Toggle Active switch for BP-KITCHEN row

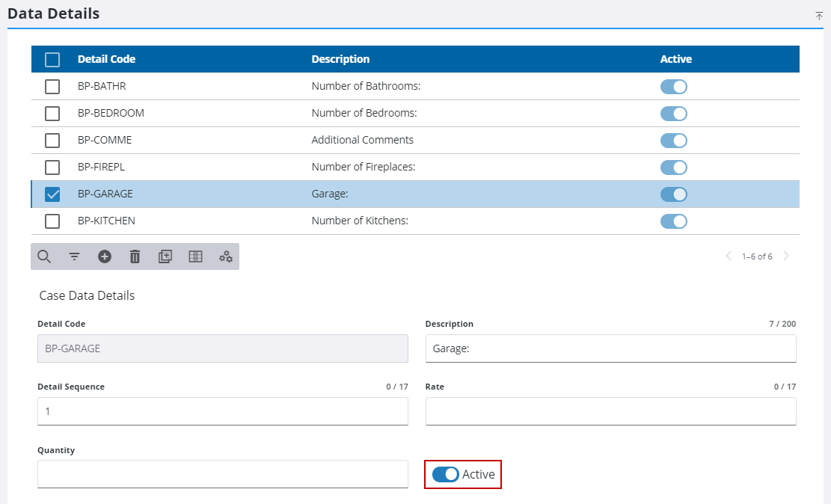[x=674, y=221]
